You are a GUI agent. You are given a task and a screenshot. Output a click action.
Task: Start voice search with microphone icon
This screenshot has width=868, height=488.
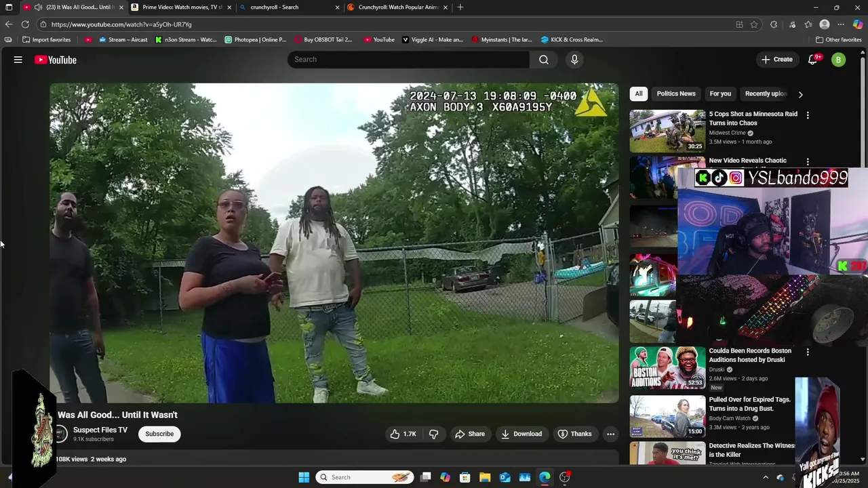tap(574, 60)
